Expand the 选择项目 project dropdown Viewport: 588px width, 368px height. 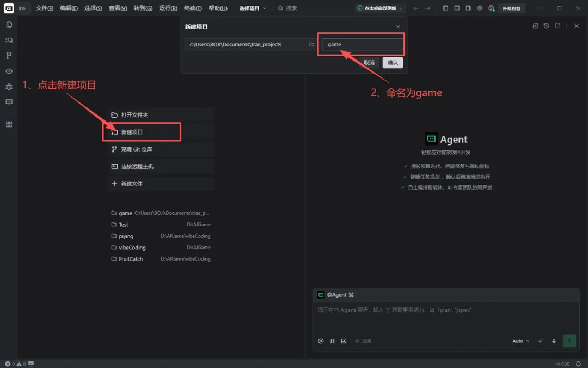pyautogui.click(x=253, y=8)
